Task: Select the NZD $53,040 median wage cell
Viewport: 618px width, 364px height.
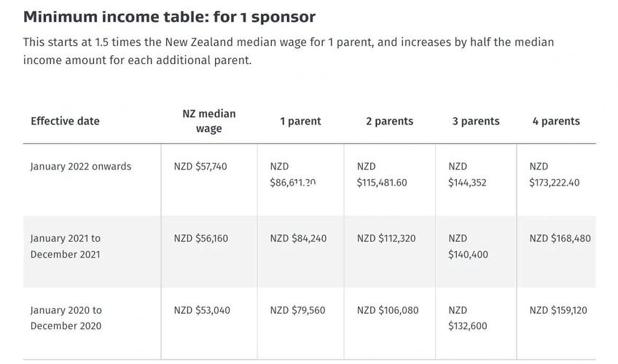Action: tap(202, 310)
